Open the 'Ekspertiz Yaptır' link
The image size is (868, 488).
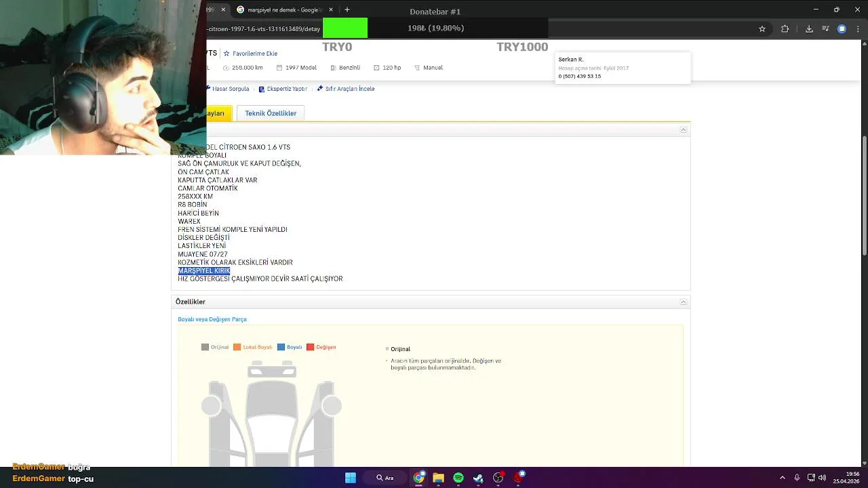click(x=287, y=89)
